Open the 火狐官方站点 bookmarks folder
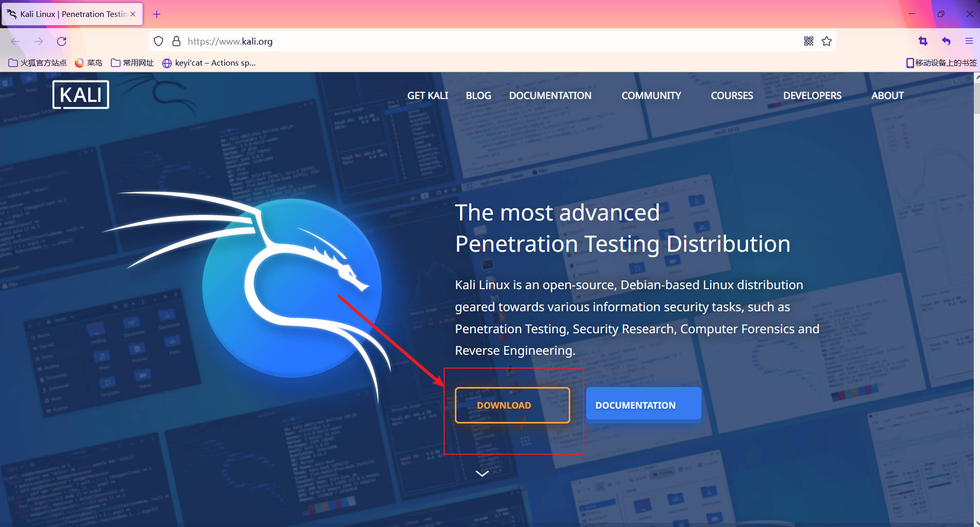The image size is (980, 527). pos(38,63)
